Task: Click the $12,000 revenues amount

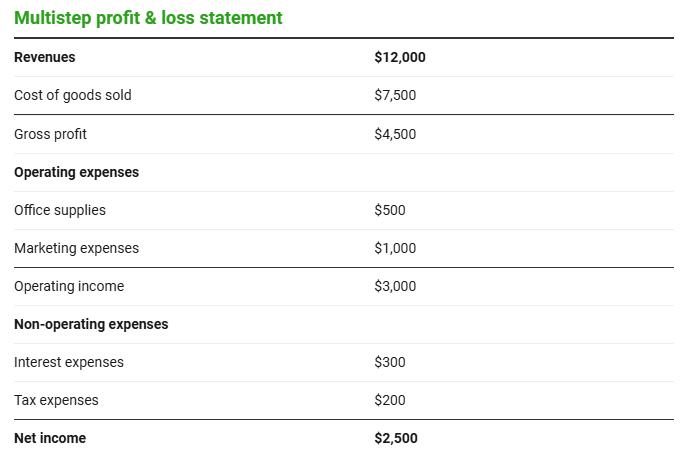Action: click(400, 57)
